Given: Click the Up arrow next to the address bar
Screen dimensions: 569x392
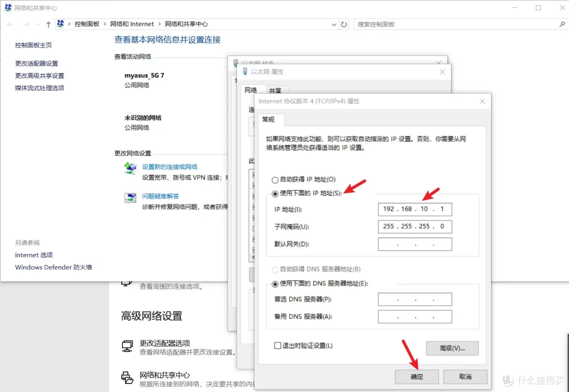Looking at the screenshot, I should pyautogui.click(x=48, y=24).
